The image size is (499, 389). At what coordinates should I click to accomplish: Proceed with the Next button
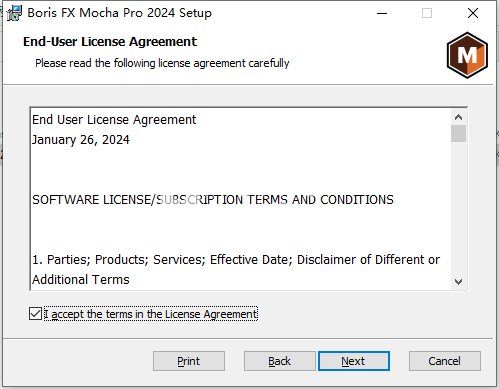[354, 361]
